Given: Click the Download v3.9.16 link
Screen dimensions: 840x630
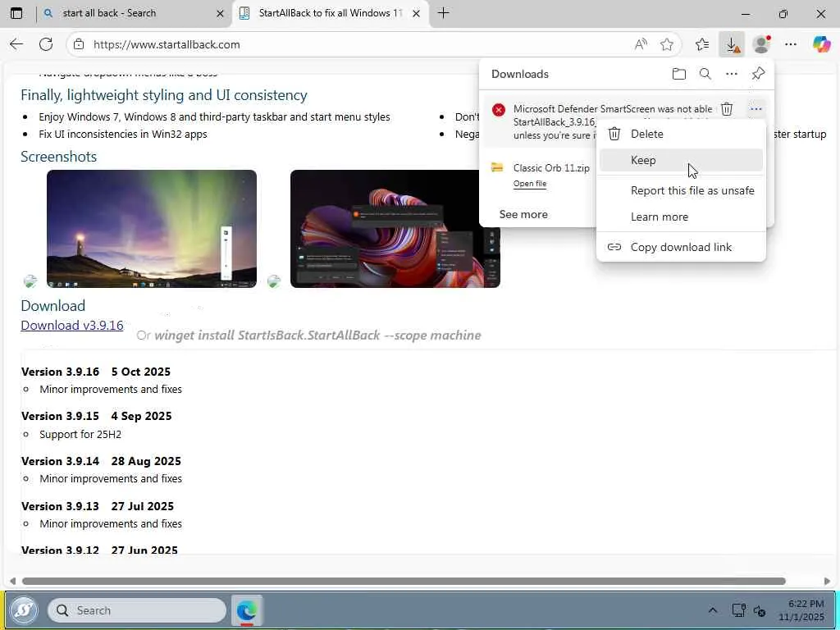Looking at the screenshot, I should pyautogui.click(x=72, y=325).
